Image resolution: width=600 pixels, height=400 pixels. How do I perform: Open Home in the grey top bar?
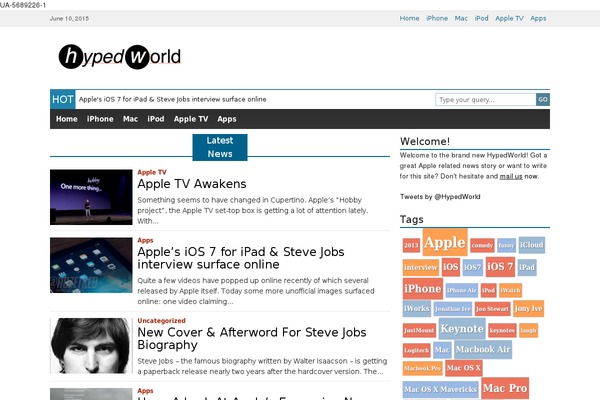pyautogui.click(x=409, y=18)
